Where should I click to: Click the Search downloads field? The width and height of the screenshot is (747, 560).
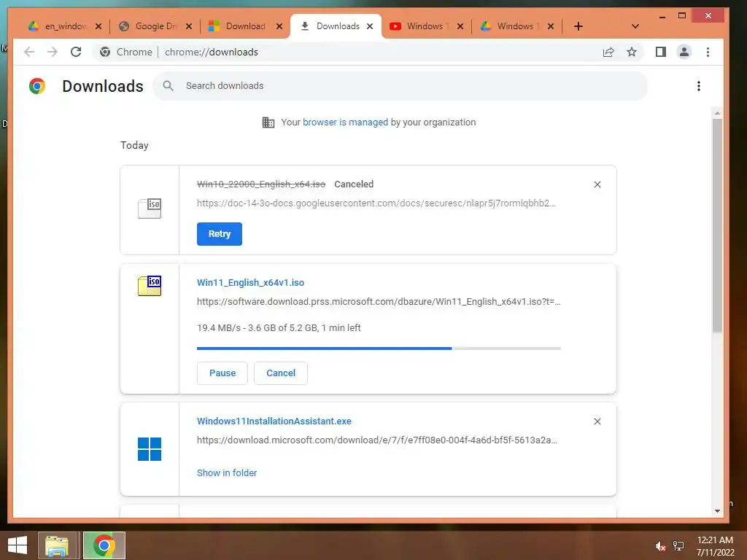click(x=400, y=86)
